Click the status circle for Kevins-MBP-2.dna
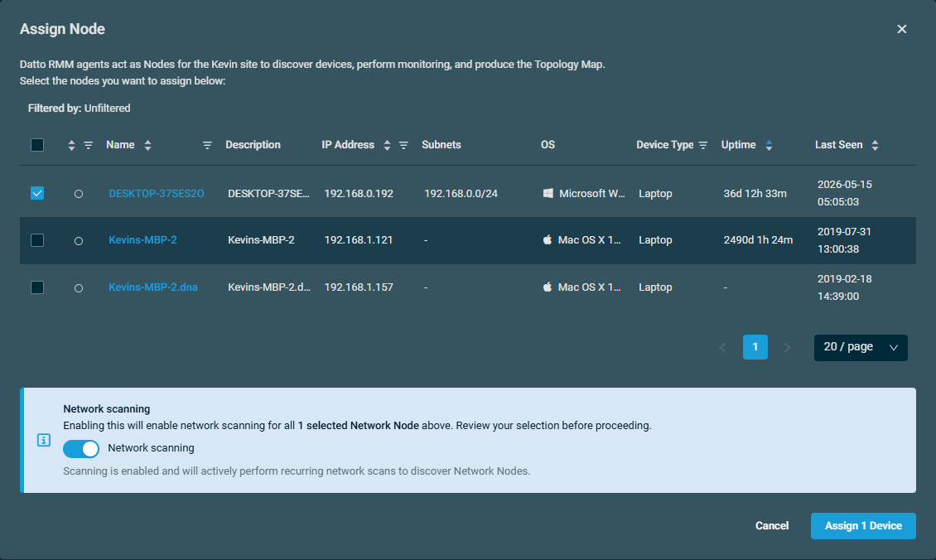This screenshot has width=936, height=560. pos(78,287)
